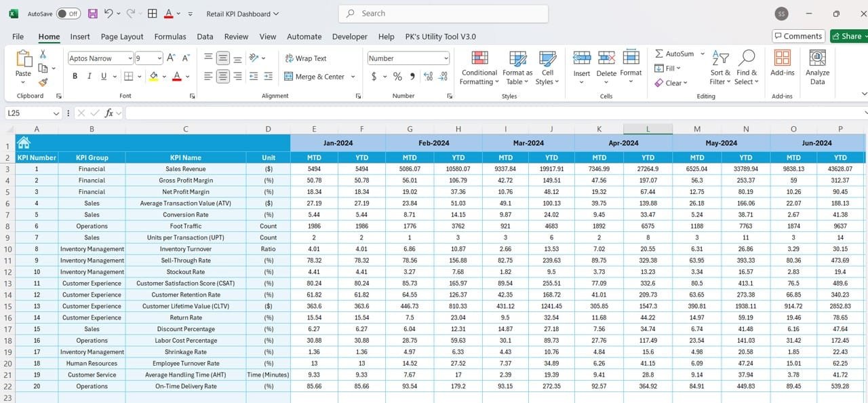Click the Comments button
The image size is (868, 403).
798,37
